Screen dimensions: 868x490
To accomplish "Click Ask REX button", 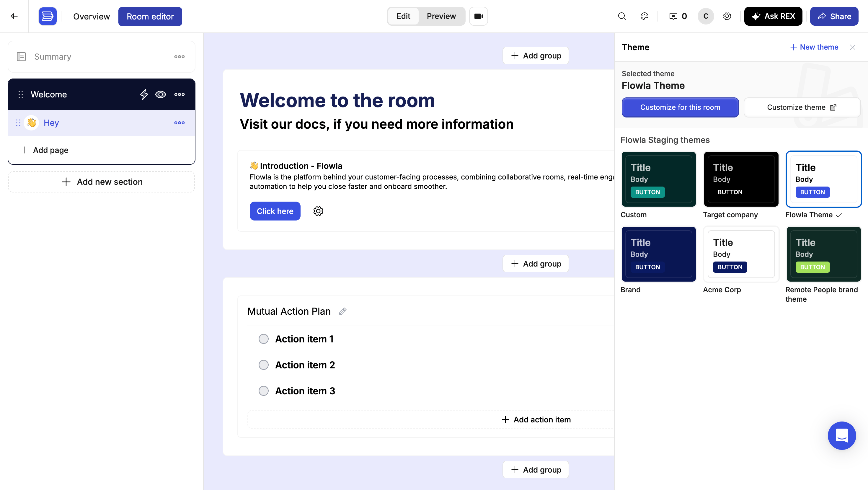I will coord(773,16).
